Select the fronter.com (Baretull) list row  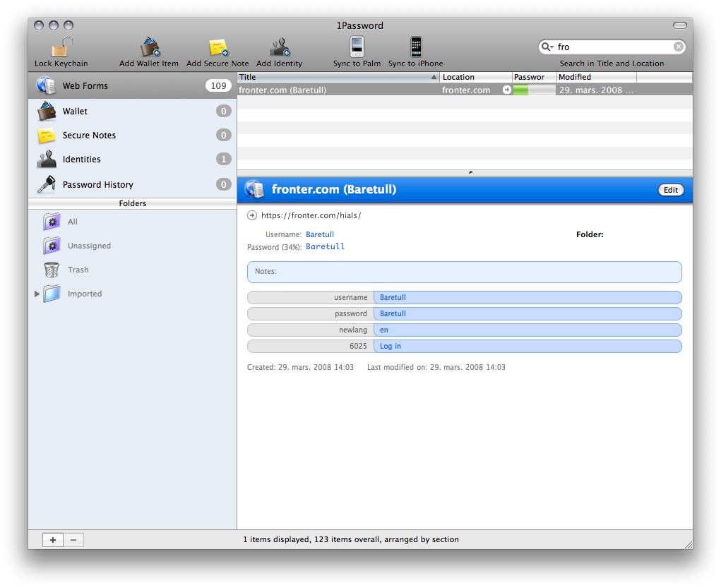point(465,90)
